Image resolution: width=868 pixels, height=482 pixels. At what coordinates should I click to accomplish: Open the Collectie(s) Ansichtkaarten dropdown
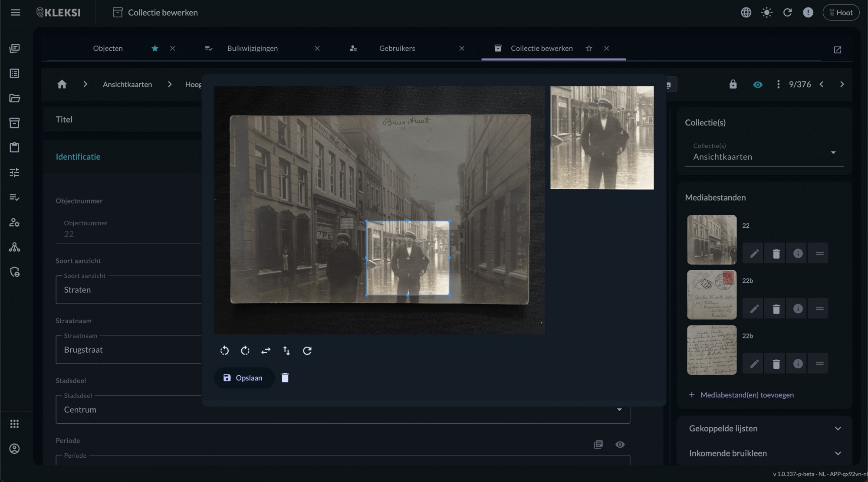(x=764, y=153)
